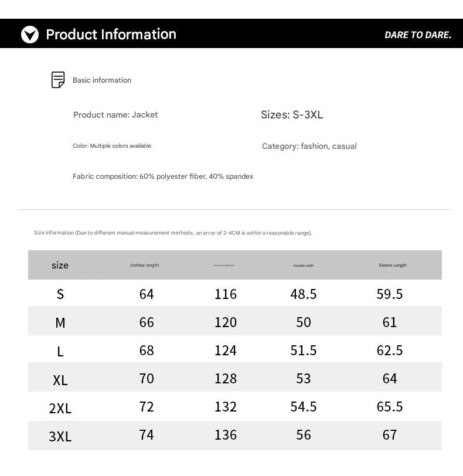The width and height of the screenshot is (463, 476).
Task: Select the 3XL size row label
Action: click(60, 437)
